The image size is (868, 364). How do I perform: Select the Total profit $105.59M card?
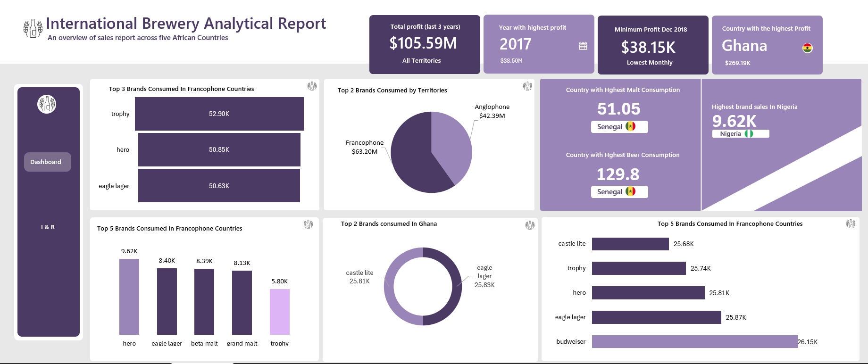(x=425, y=44)
